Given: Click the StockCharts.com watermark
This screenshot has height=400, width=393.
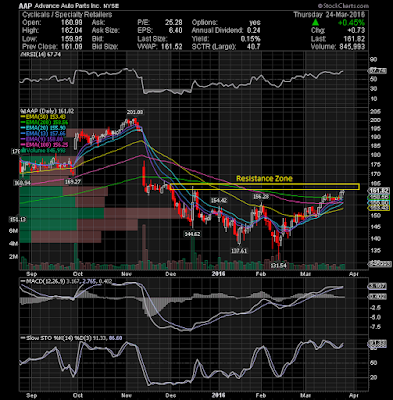Looking at the screenshot, I should click(343, 6).
